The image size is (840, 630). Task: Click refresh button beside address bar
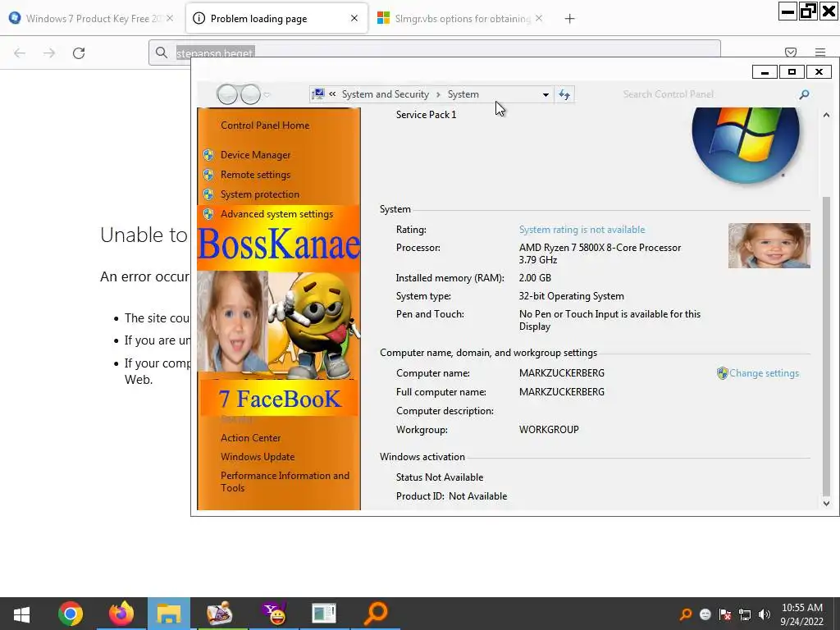click(x=564, y=95)
